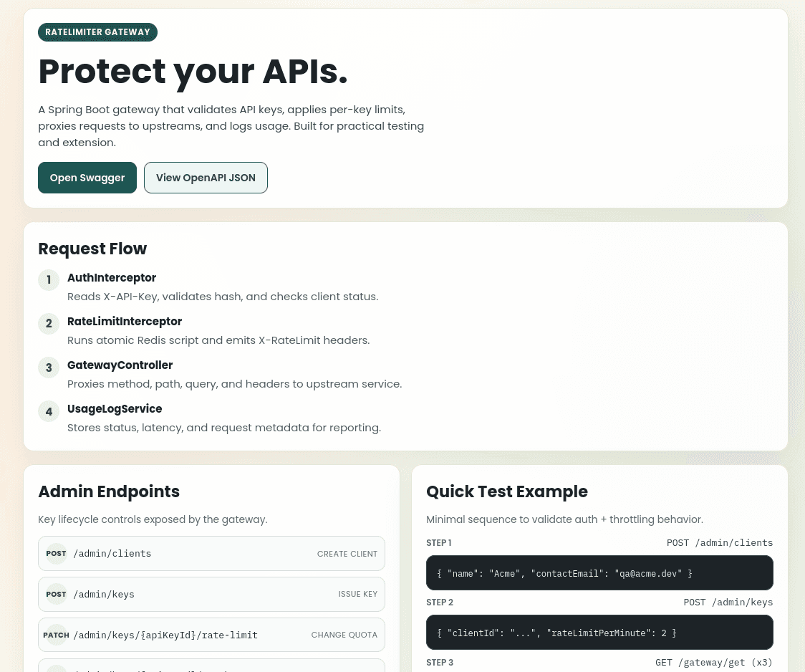This screenshot has height=672, width=805.
Task: Click the CHANGE QUOTA label
Action: pos(344,635)
